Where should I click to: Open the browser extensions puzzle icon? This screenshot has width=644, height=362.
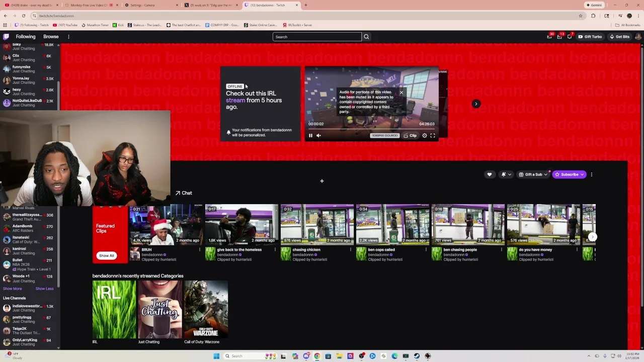tap(593, 16)
